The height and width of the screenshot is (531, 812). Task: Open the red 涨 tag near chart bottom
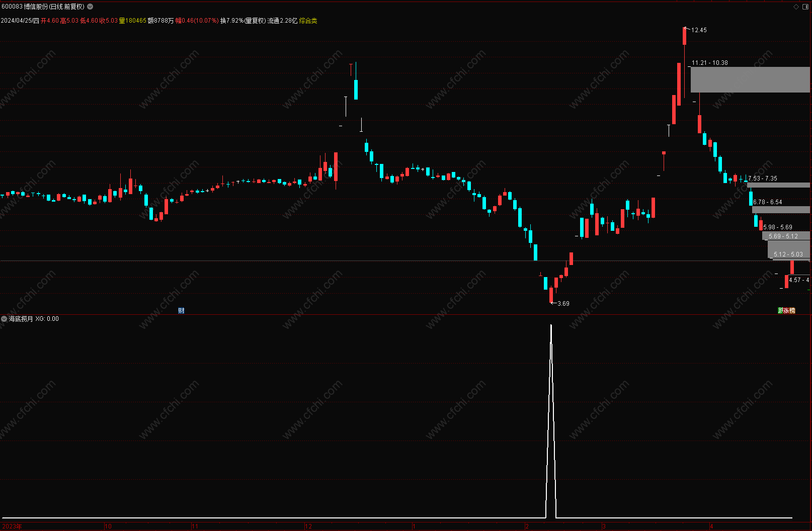(x=786, y=310)
